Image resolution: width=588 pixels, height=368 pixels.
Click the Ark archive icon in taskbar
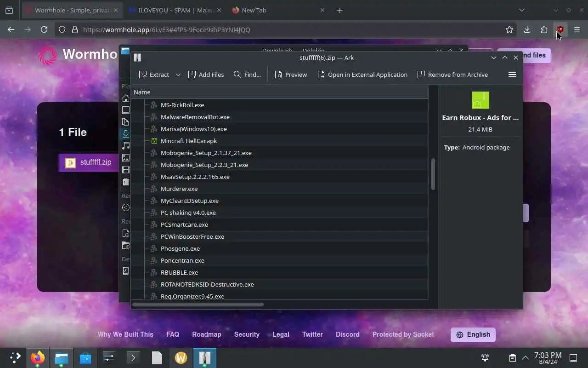[204, 357]
